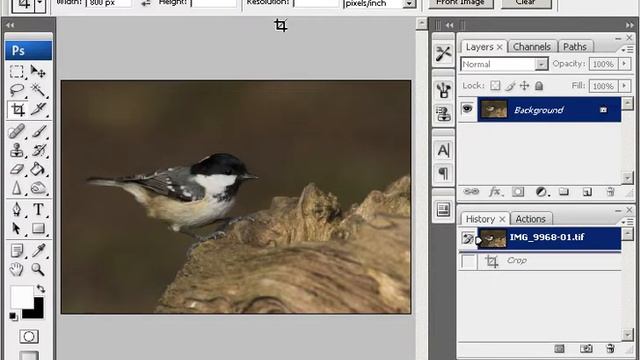Select the Horizontal Type tool

click(38, 209)
